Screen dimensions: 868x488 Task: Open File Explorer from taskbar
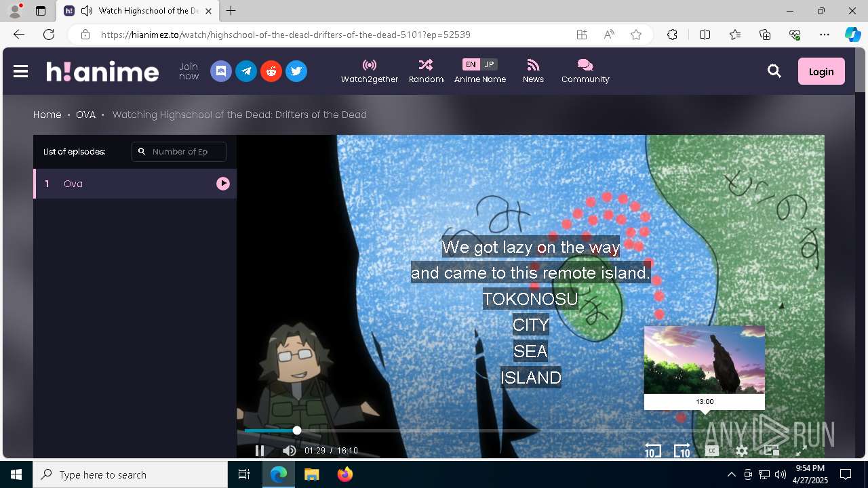click(312, 474)
